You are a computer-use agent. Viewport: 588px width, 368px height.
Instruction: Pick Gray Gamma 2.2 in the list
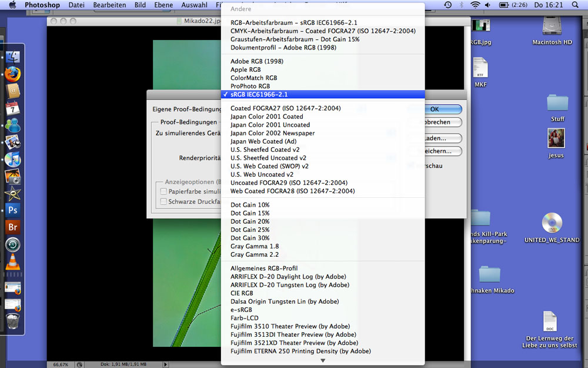point(255,254)
